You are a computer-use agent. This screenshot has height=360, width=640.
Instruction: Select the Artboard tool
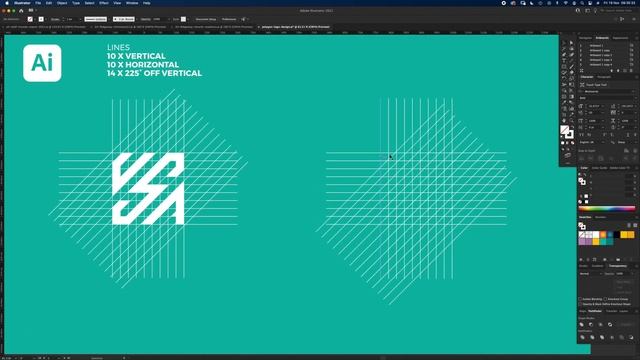tap(564, 114)
